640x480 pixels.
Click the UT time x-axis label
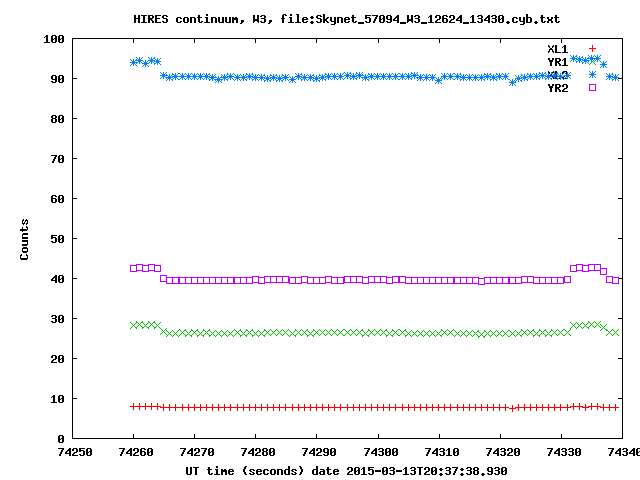tap(347, 471)
